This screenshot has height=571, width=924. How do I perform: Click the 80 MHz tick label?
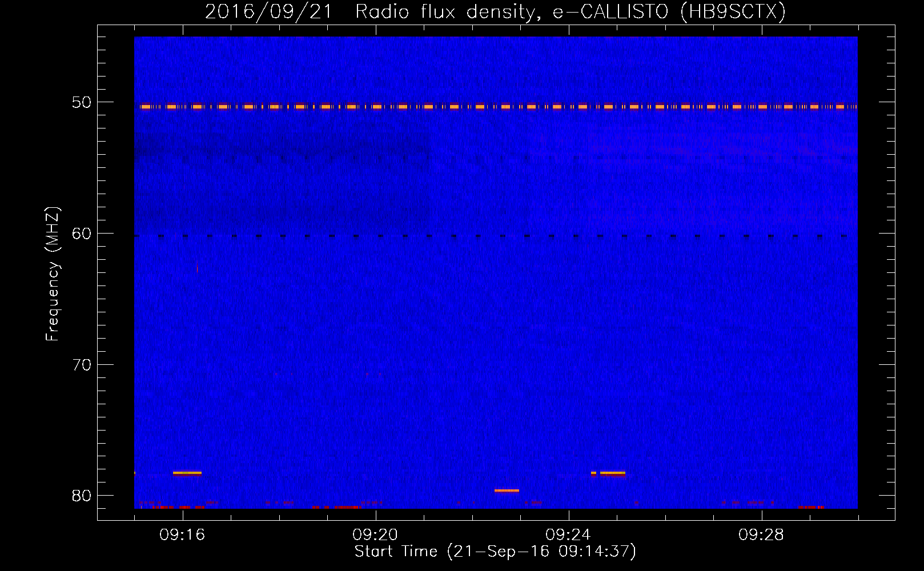[x=81, y=496]
